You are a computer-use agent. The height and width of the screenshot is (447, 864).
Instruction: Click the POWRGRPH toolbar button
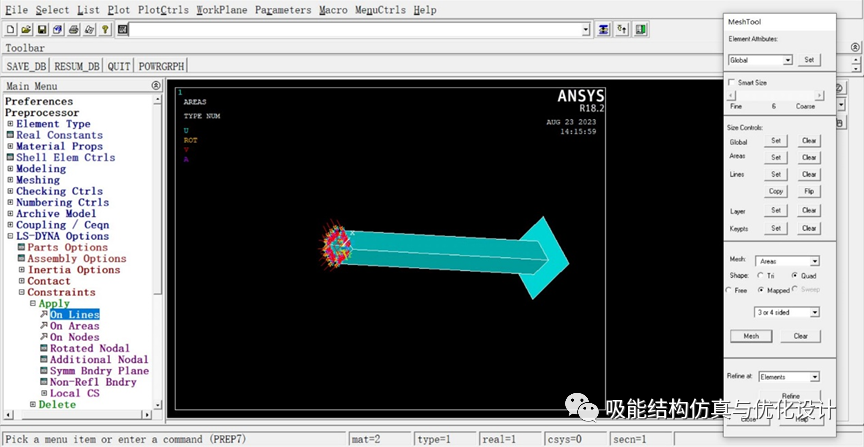(161, 66)
